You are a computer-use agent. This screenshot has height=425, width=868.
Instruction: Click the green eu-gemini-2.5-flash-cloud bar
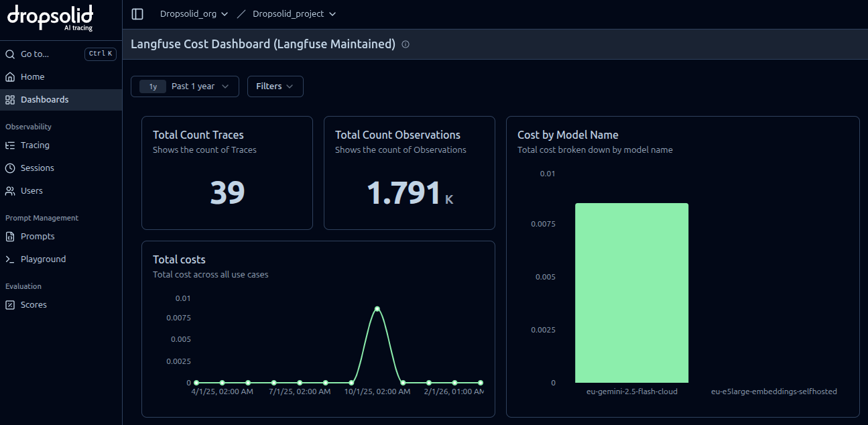click(x=631, y=293)
